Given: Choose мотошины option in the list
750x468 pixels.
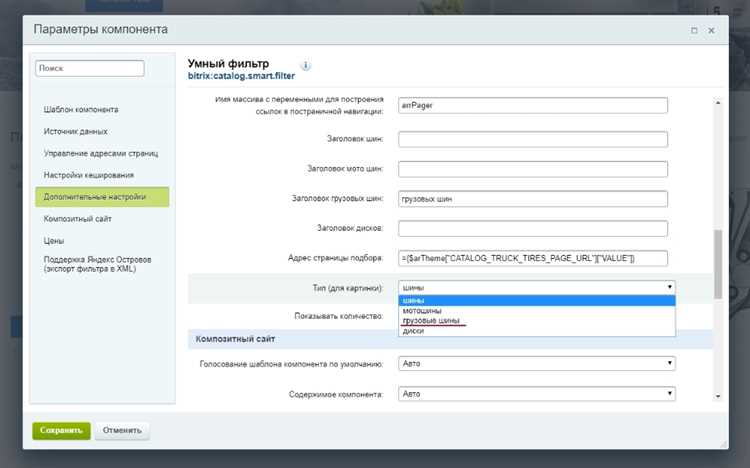Looking at the screenshot, I should tap(537, 311).
